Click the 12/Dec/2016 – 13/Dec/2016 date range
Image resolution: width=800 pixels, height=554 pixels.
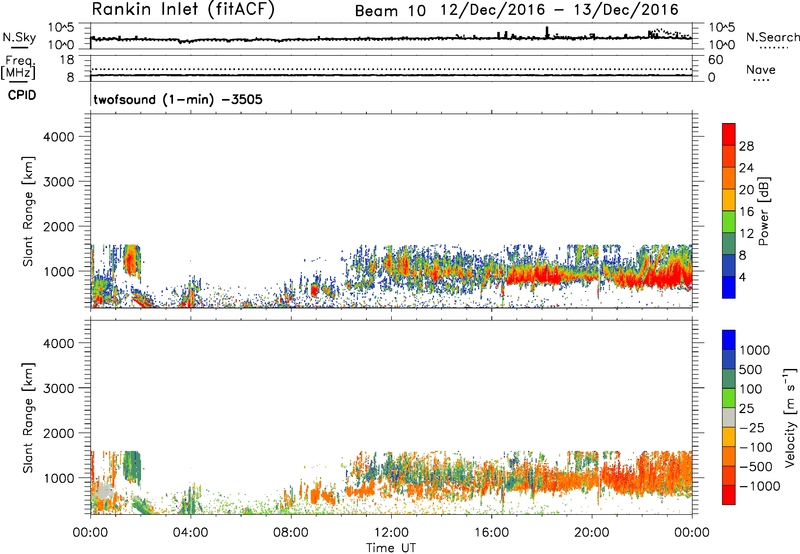(560, 10)
